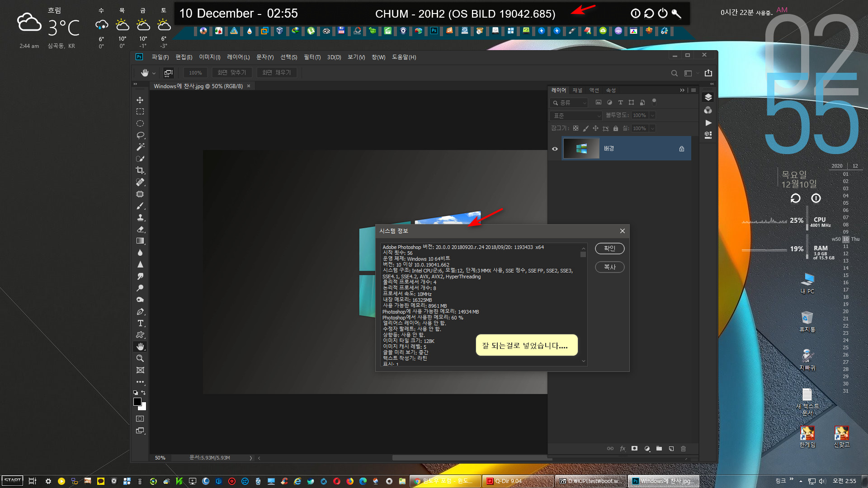Hide the 배경 layer with eye icon
This screenshot has width=868, height=488.
point(555,149)
